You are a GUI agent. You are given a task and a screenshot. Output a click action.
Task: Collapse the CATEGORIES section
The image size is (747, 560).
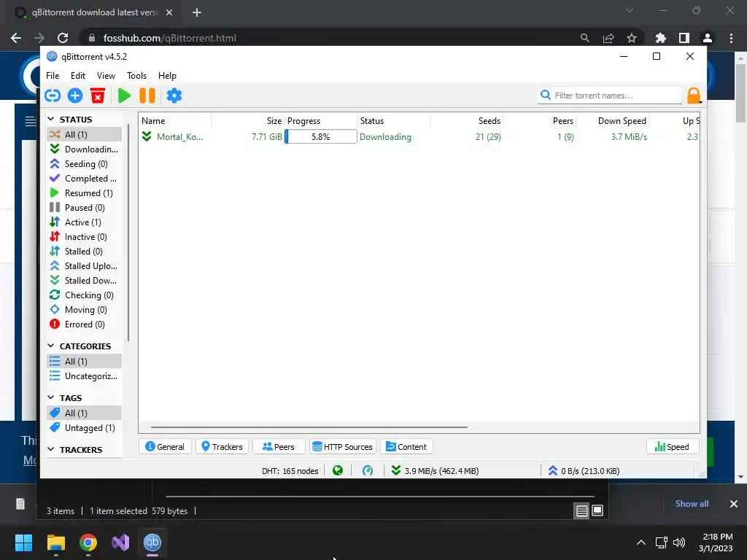(x=51, y=346)
